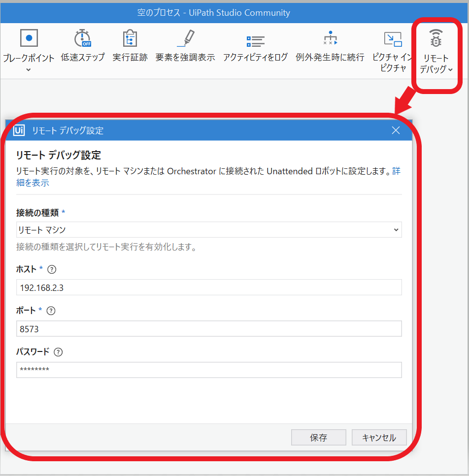
Task: Click the Breakpoint (ブレークポイント) icon
Action: coord(29,38)
